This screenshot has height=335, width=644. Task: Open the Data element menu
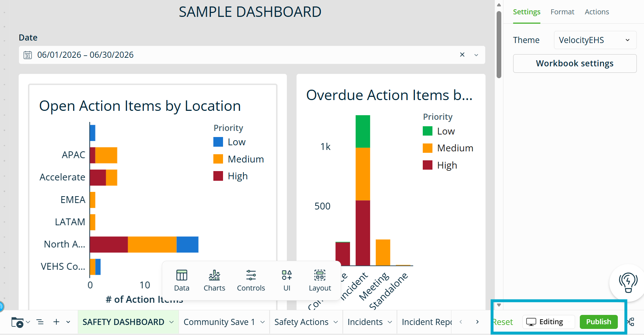[x=181, y=280]
